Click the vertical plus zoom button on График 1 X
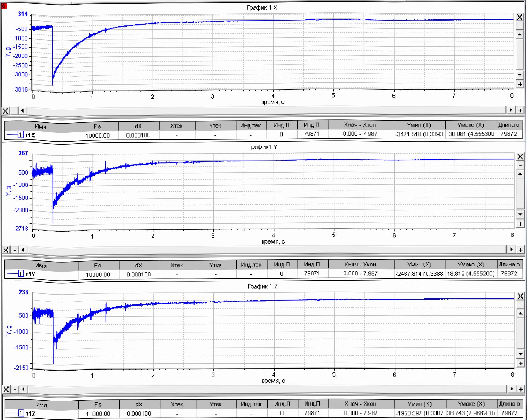Viewport: 527px width, 420px height. pyautogui.click(x=520, y=84)
